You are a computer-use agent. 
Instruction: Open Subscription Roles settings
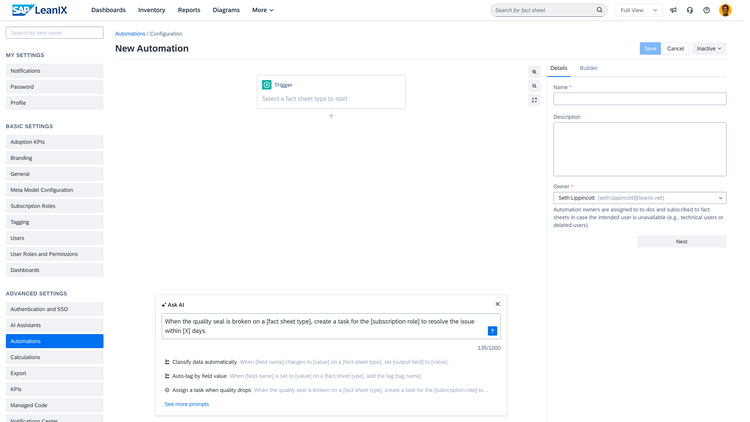(55, 206)
